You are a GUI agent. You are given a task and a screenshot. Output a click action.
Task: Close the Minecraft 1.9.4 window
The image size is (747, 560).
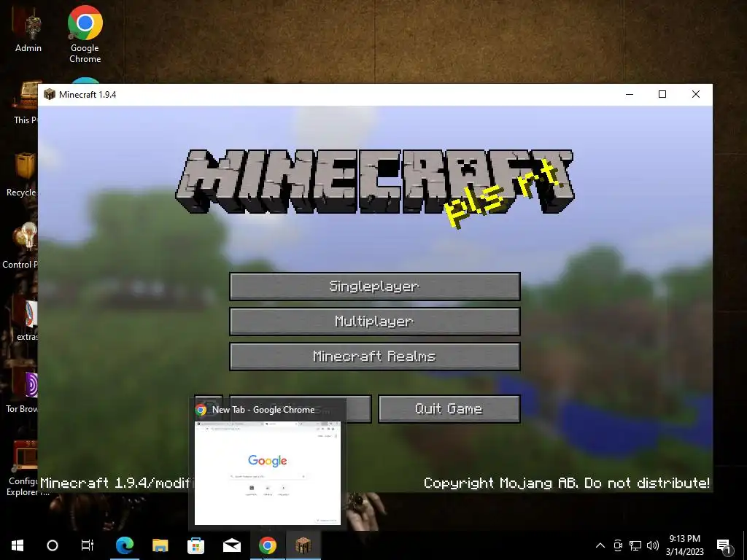(x=696, y=94)
